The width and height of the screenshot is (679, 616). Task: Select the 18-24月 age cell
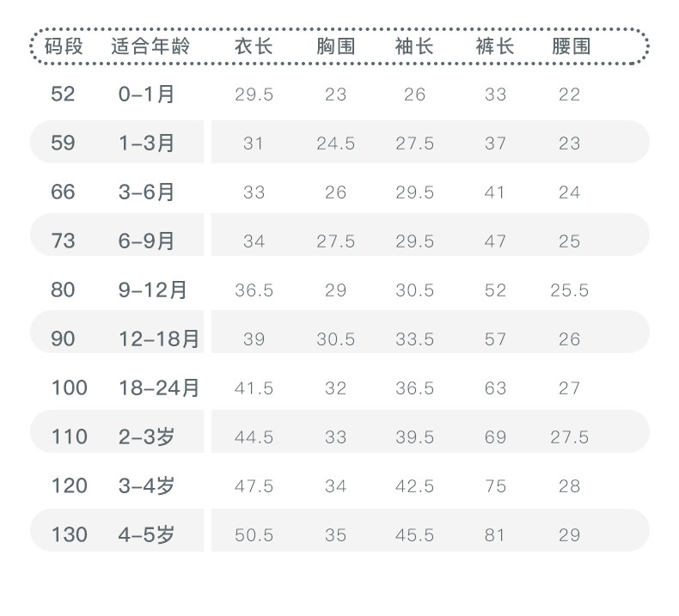click(159, 387)
